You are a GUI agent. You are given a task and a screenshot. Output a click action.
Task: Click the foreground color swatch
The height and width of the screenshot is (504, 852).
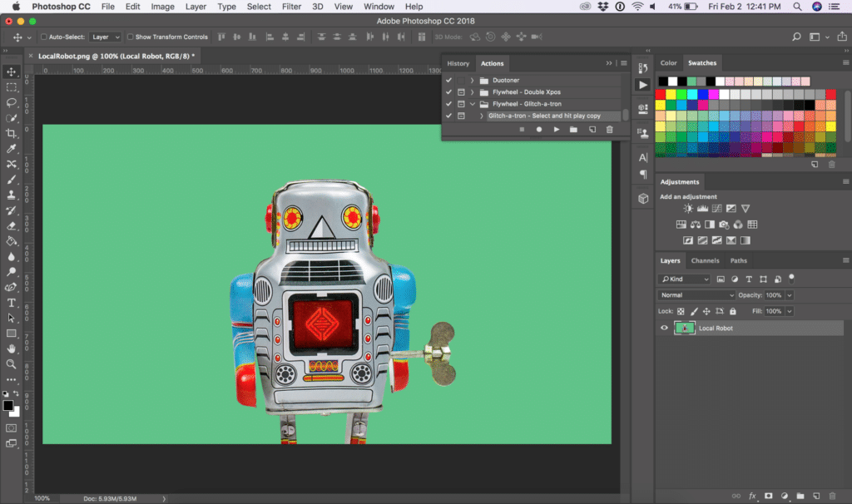point(7,406)
